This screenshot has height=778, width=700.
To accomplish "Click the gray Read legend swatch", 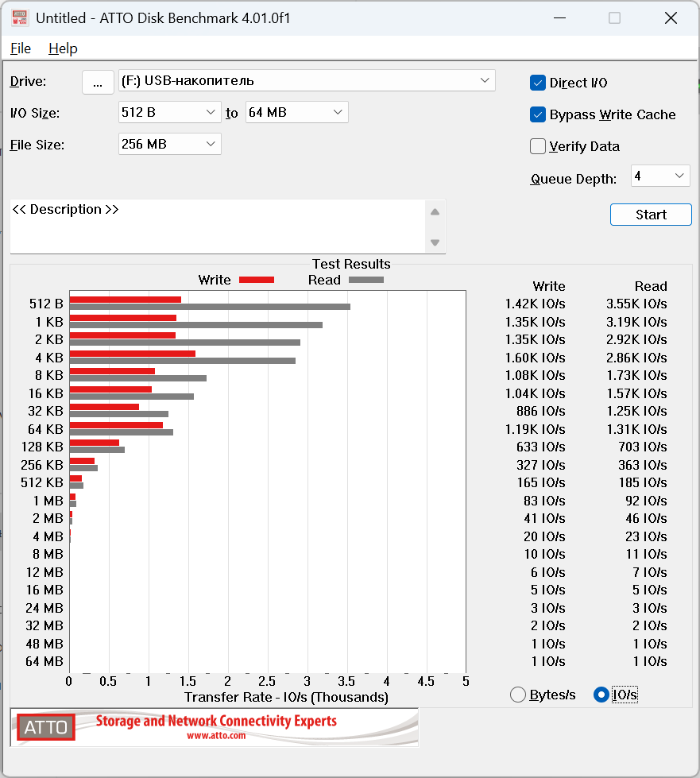I will [x=366, y=280].
